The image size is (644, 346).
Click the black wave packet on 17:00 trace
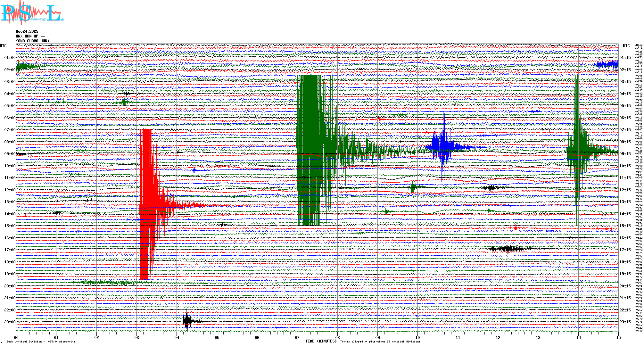[x=508, y=249]
